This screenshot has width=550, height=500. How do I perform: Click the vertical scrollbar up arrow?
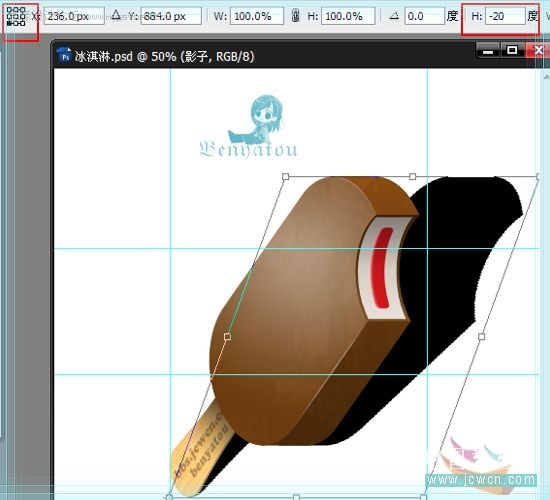pos(546,76)
